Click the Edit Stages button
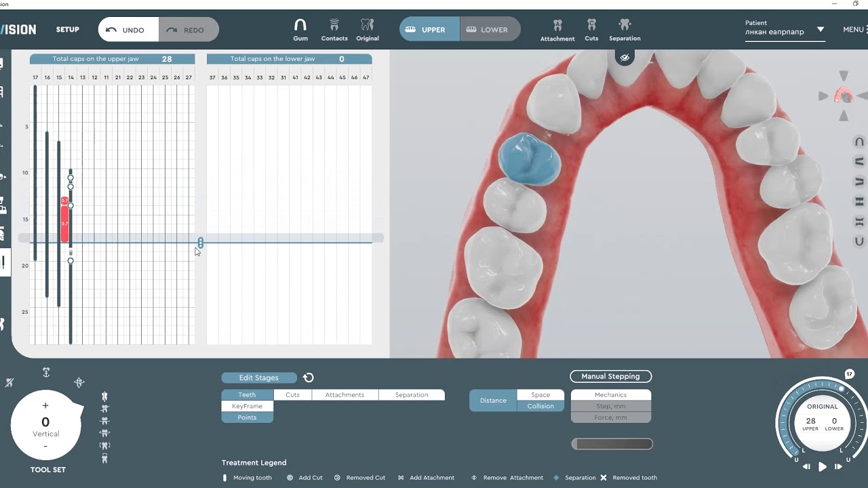Image resolution: width=868 pixels, height=488 pixels. [x=259, y=378]
